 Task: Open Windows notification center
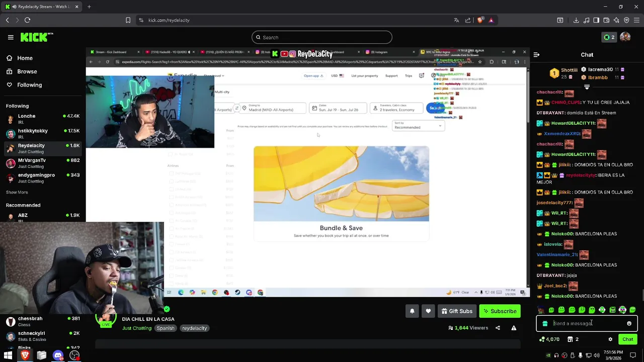pyautogui.click(x=632, y=356)
